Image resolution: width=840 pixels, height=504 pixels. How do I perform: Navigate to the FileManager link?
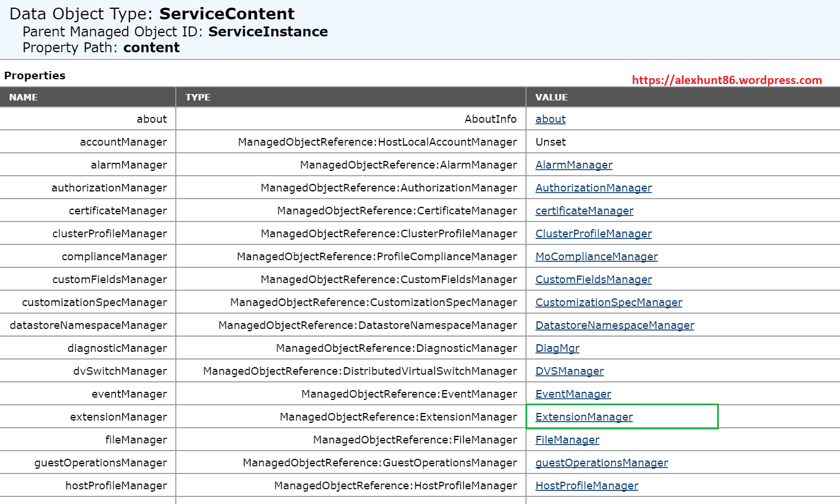click(x=567, y=440)
